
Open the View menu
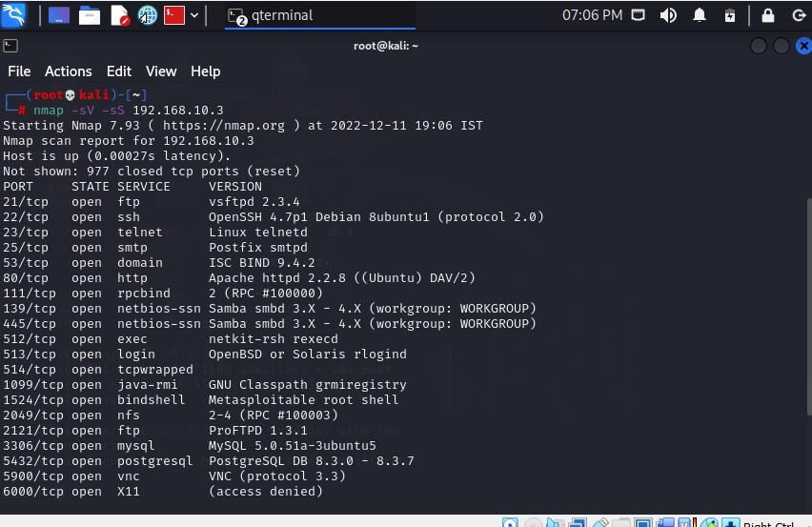(161, 71)
